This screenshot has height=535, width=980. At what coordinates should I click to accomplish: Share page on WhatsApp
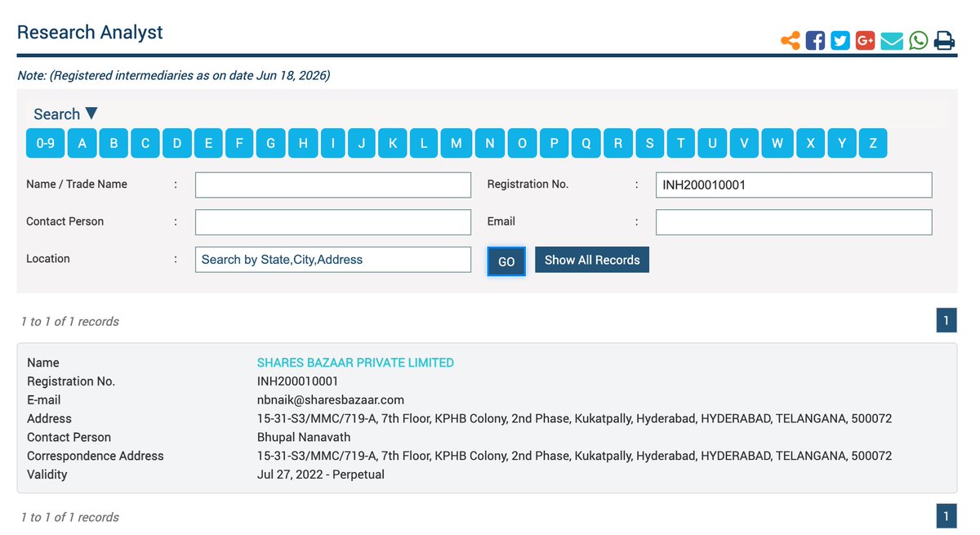(919, 40)
